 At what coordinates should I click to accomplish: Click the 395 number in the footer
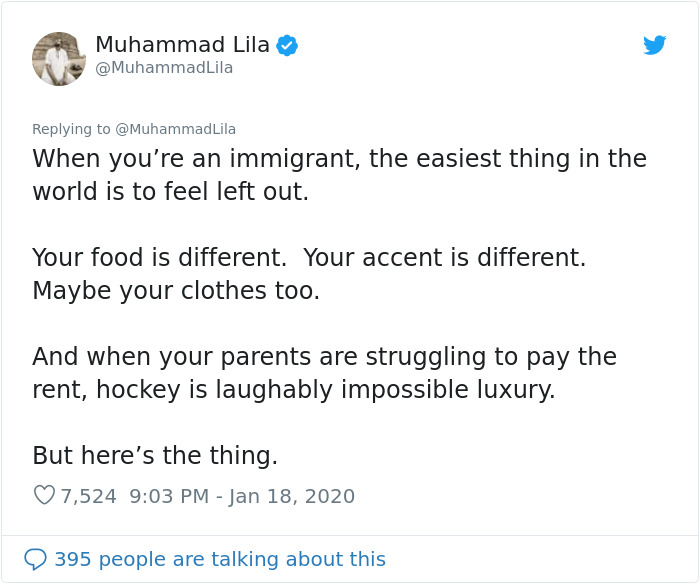pos(73,559)
